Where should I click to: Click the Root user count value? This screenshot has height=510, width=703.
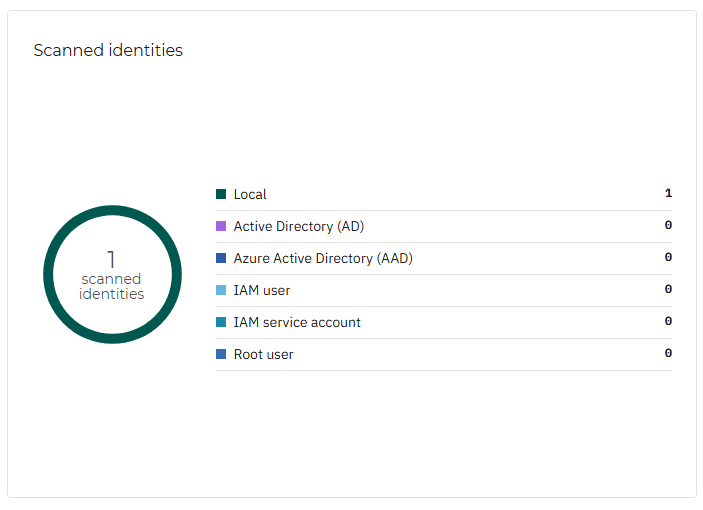[x=668, y=354]
